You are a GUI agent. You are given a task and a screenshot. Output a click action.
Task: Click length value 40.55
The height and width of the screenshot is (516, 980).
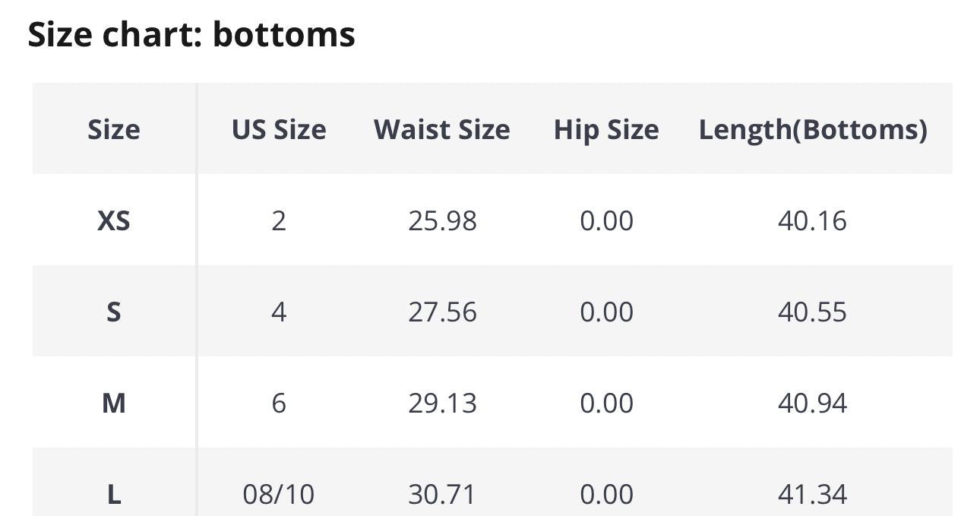812,312
